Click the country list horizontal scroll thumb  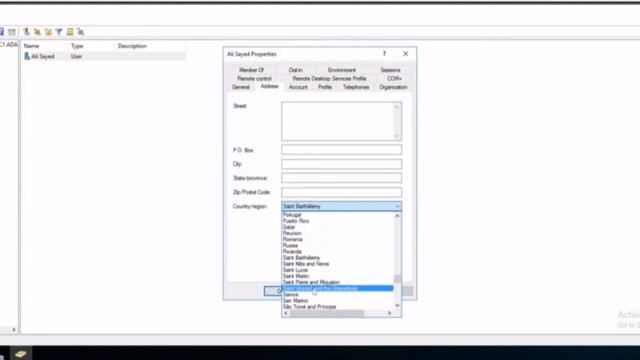point(327,313)
